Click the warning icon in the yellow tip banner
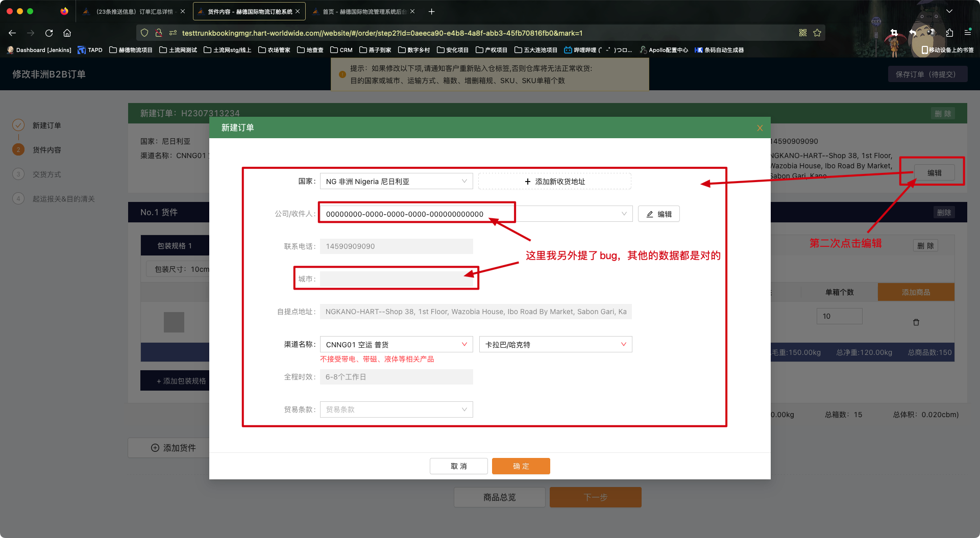This screenshot has width=980, height=538. tap(342, 74)
